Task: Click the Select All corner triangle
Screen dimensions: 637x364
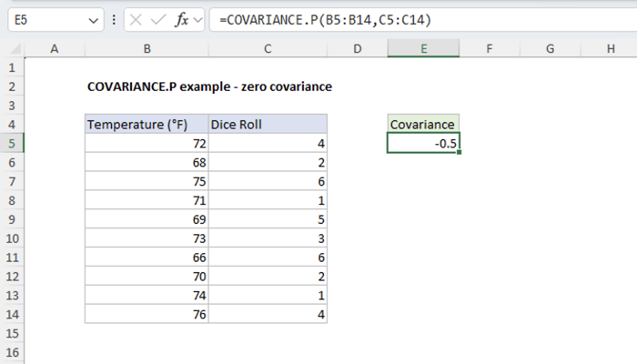Action: point(15,49)
